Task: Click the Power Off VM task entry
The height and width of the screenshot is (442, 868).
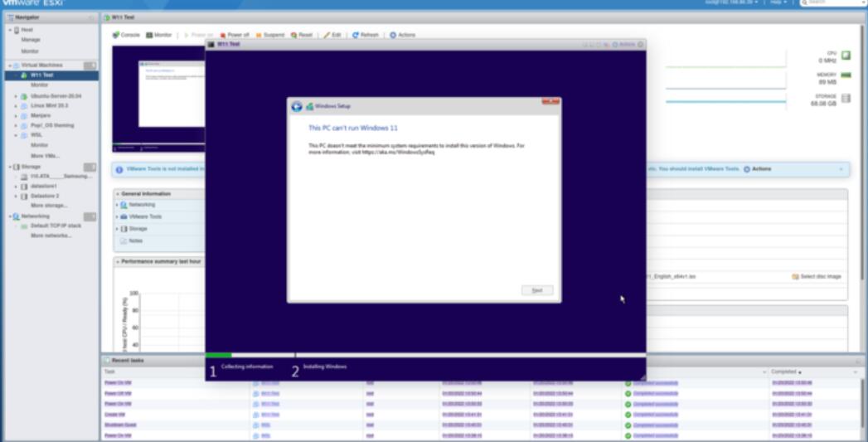Action: pos(118,393)
